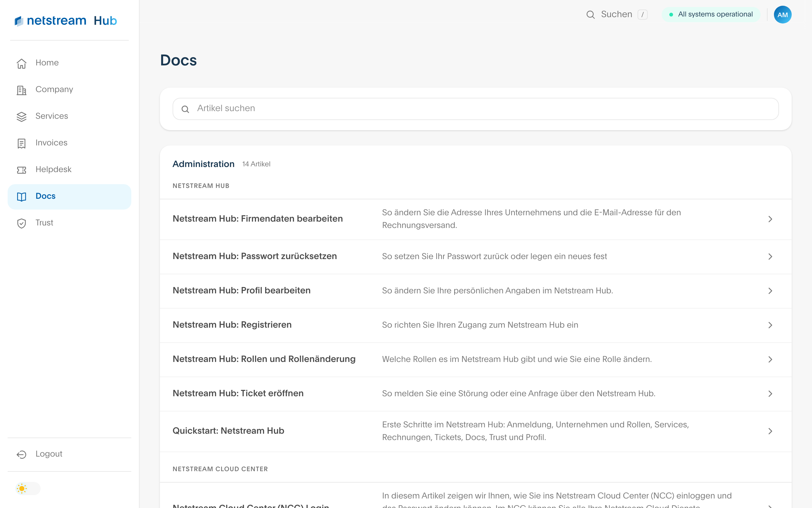
Task: Open the Helpdesk sidebar label
Action: click(53, 169)
